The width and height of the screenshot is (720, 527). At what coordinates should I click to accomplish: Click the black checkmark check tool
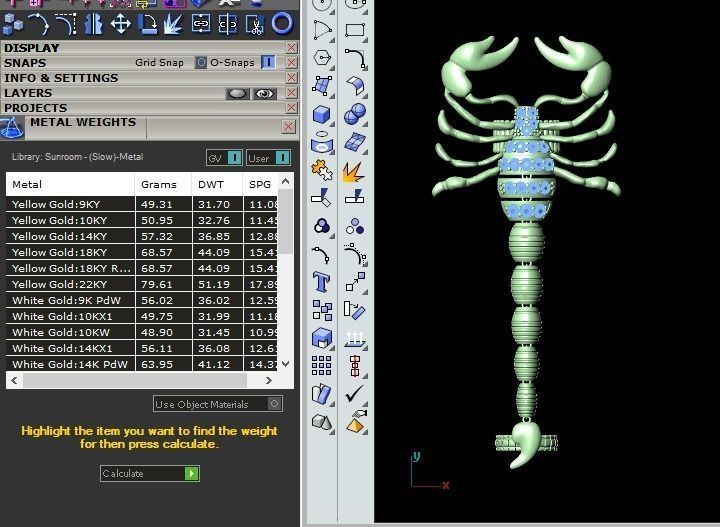(354, 393)
